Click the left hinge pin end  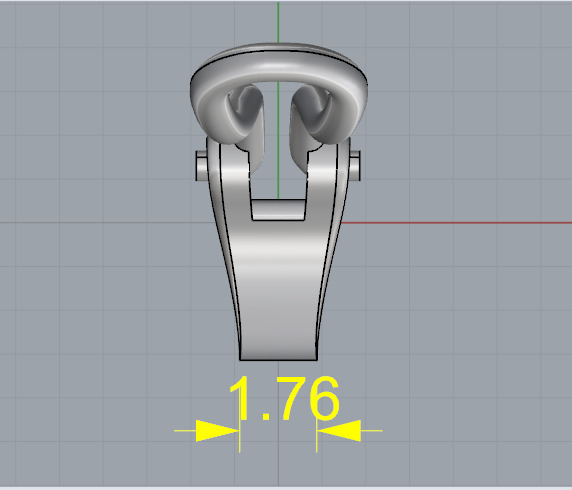tap(201, 166)
